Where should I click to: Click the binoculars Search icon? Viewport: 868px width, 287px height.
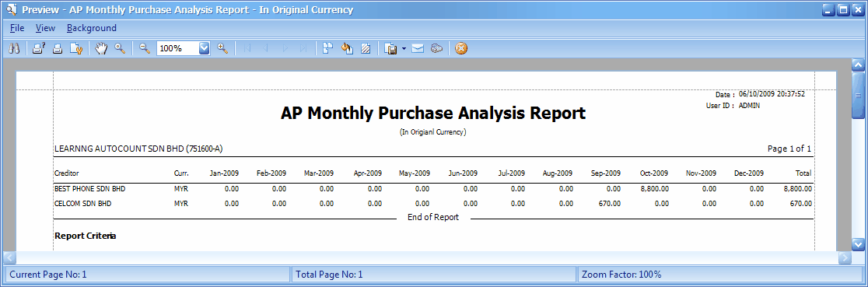[x=15, y=49]
